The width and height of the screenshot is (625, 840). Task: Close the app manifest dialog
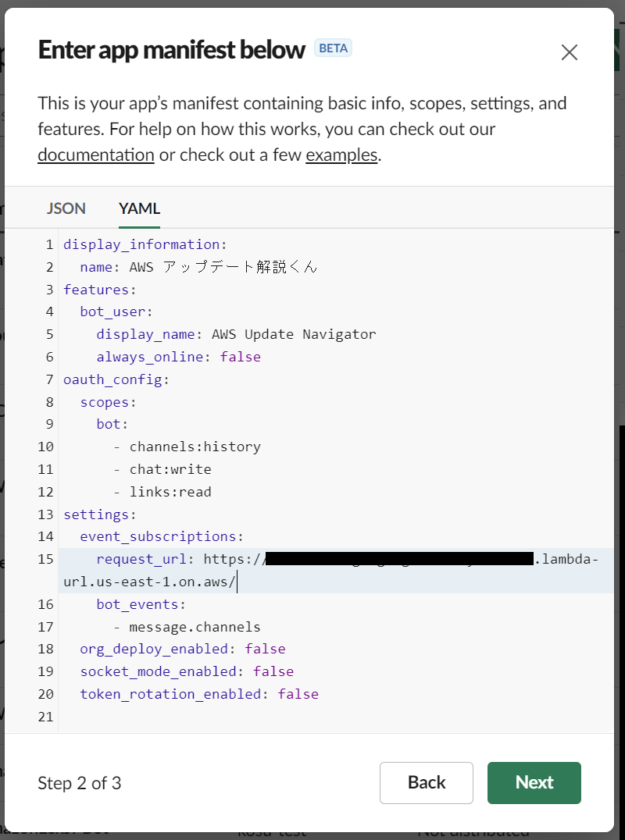(x=570, y=52)
